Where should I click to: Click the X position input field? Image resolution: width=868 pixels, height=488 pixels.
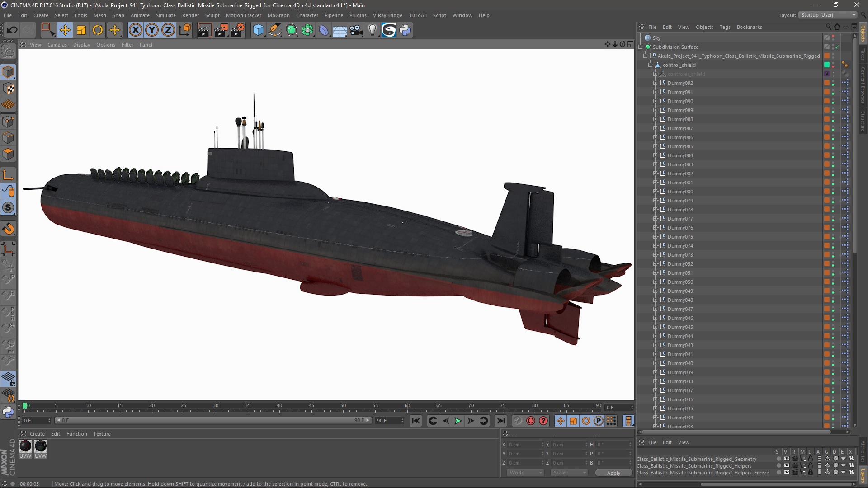pyautogui.click(x=524, y=445)
